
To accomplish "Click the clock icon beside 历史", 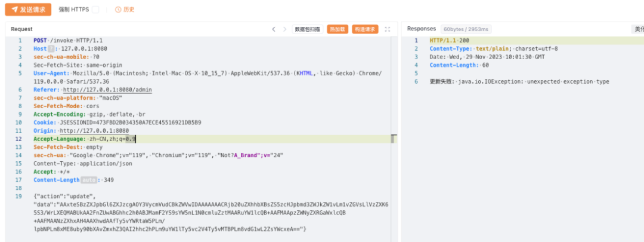I will click(118, 10).
